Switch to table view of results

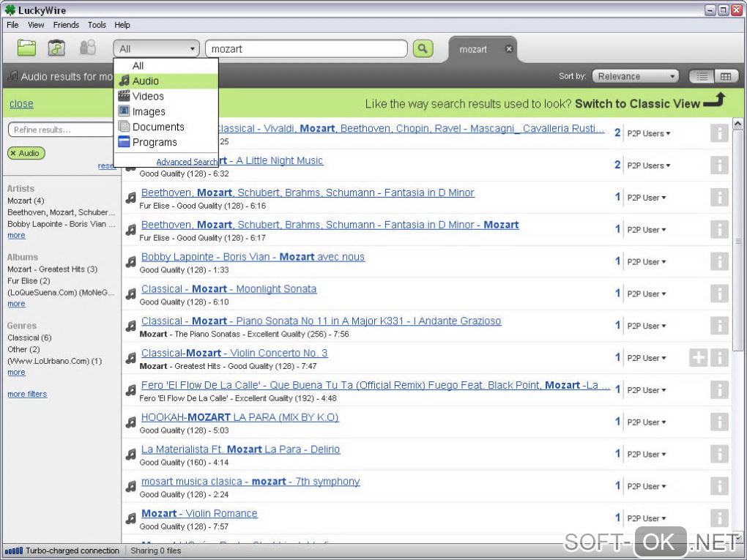point(726,76)
